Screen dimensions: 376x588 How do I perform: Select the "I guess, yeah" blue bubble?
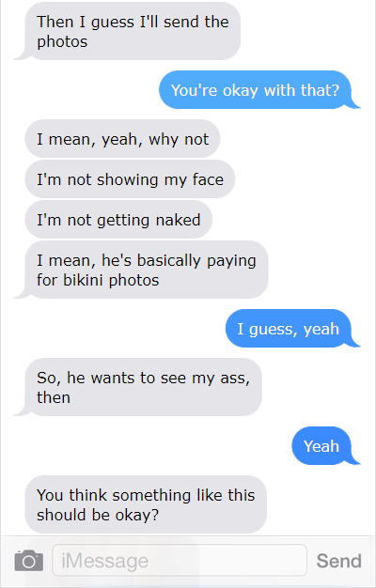[289, 329]
